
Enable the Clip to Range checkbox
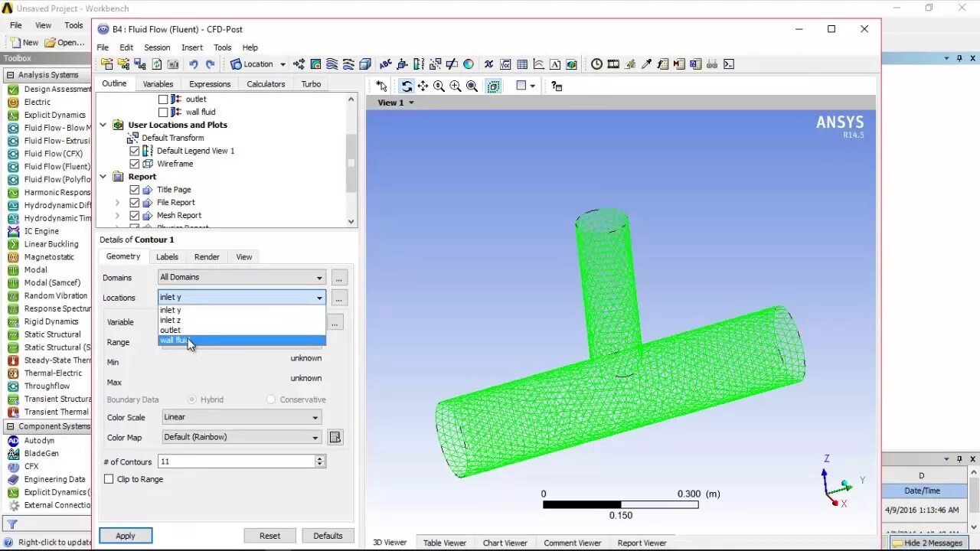109,479
